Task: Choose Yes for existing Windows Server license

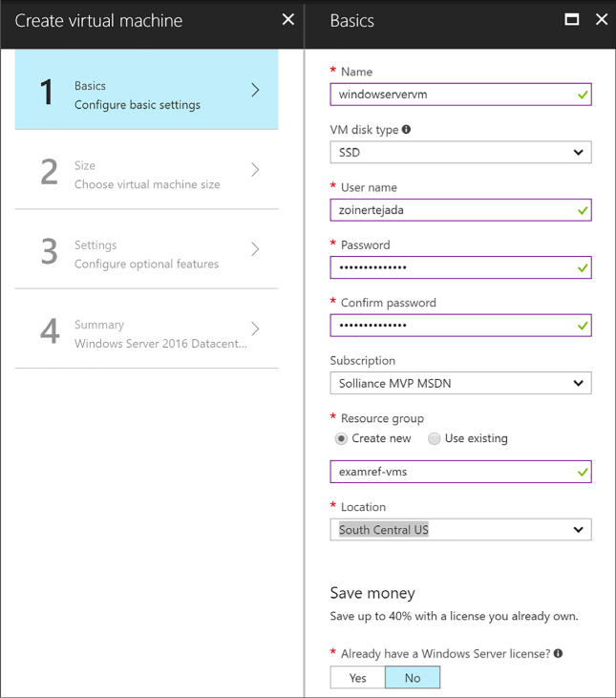Action: [x=358, y=678]
